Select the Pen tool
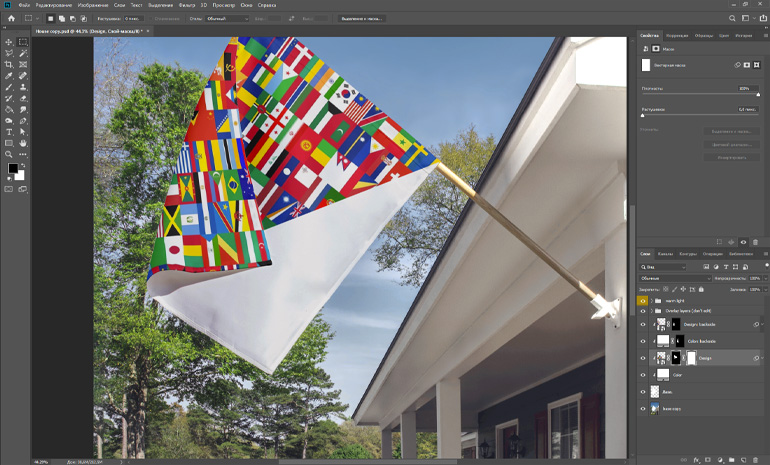 pyautogui.click(x=23, y=121)
